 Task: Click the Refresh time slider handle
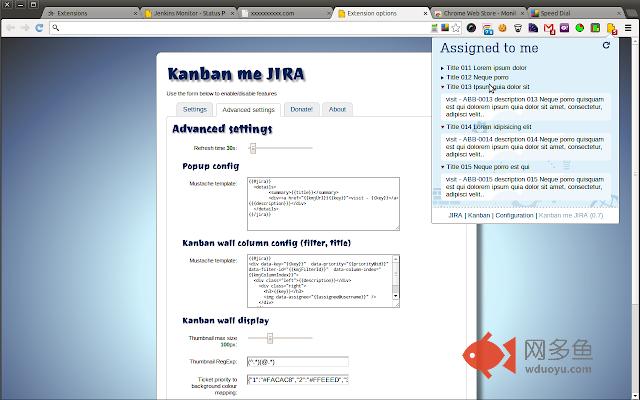tap(253, 148)
